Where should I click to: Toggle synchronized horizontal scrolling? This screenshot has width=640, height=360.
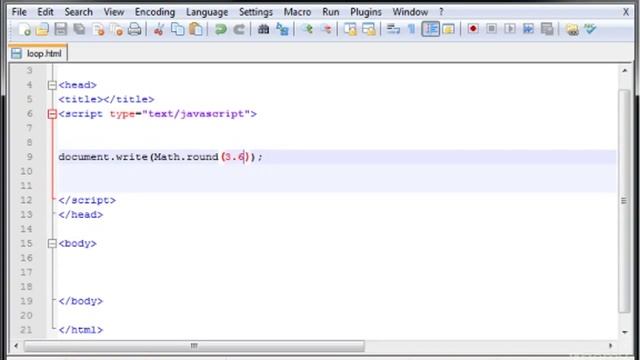(x=369, y=29)
